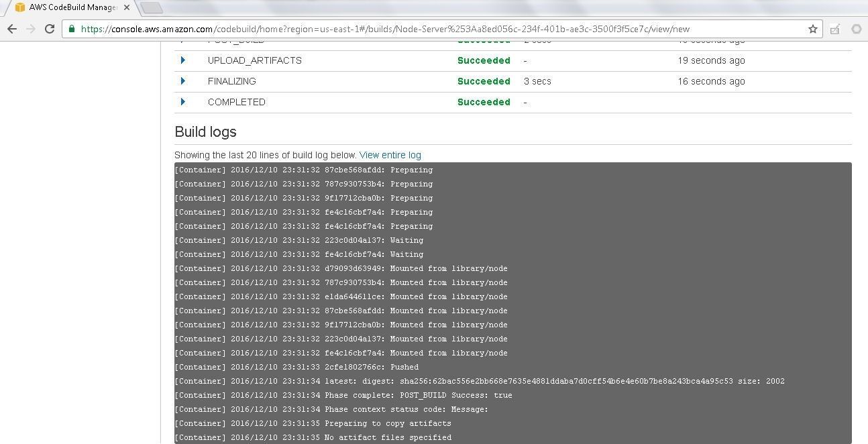Viewport: 868px width, 444px height.
Task: Reload the page with refresh icon
Action: [x=49, y=29]
